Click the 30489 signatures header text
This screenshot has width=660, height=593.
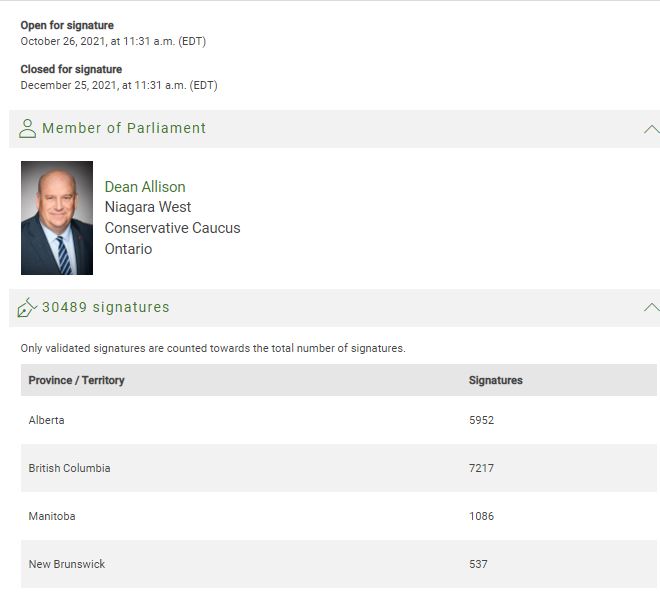tap(106, 307)
